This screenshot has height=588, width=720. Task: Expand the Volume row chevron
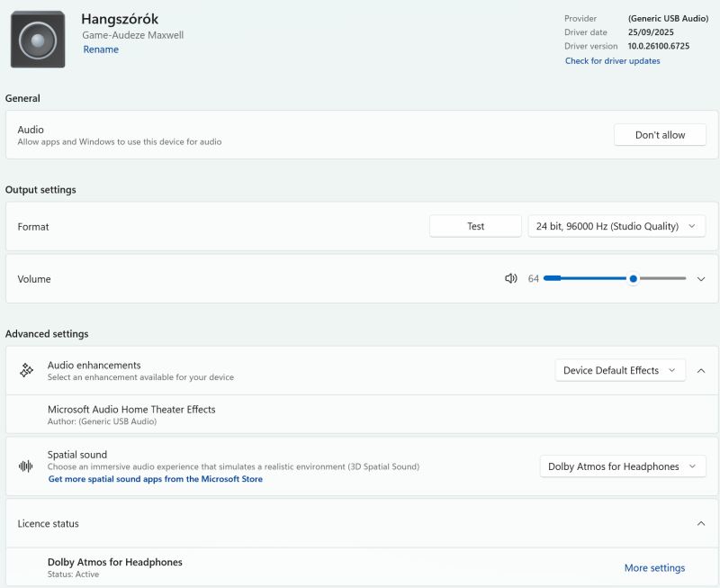click(x=701, y=279)
